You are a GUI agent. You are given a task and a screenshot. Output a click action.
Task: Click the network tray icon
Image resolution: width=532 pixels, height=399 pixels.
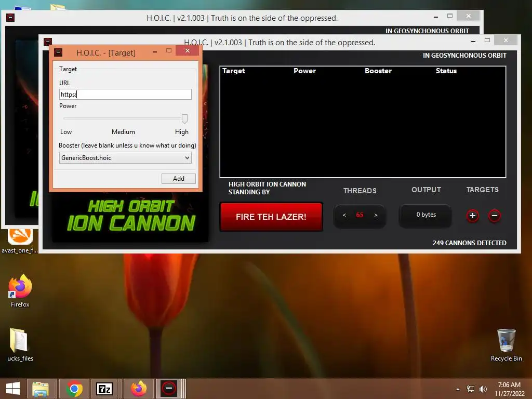click(x=471, y=389)
